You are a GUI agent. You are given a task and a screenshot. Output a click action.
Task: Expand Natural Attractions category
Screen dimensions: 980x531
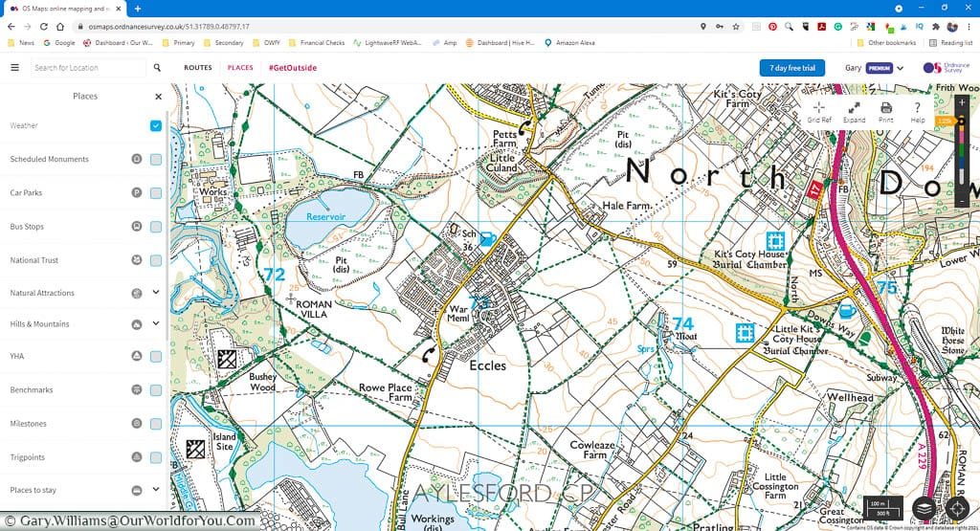click(156, 292)
